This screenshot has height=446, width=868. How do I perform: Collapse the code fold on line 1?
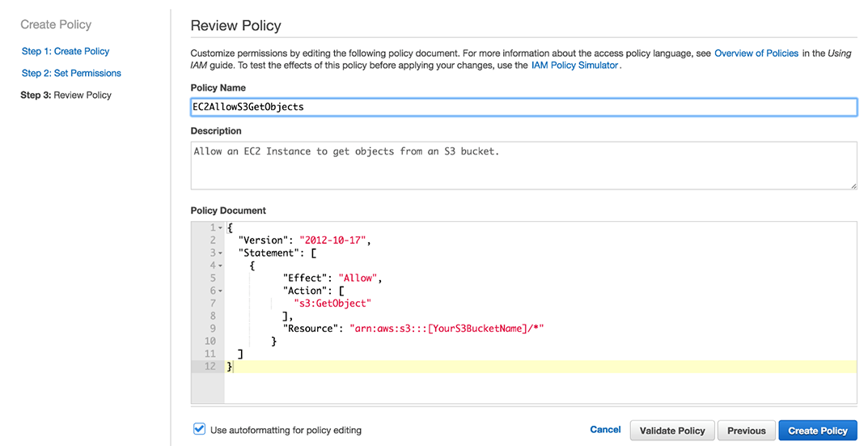(220, 228)
